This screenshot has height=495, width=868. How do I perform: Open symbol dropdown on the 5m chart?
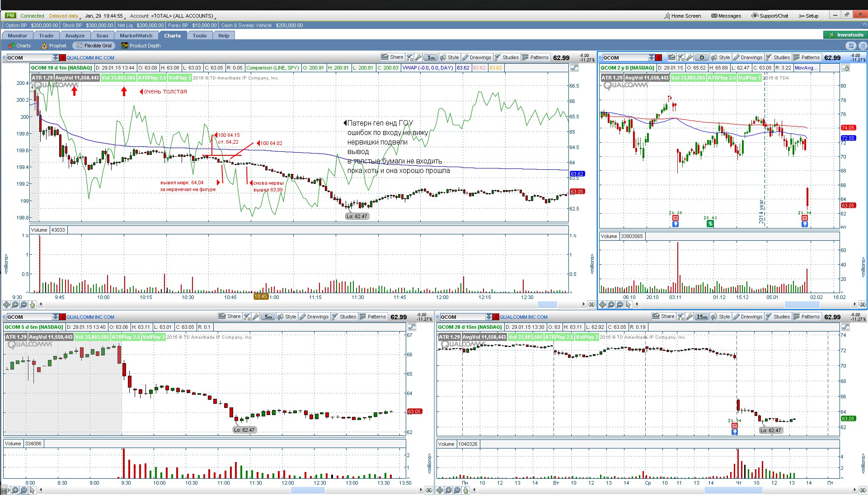tap(56, 317)
